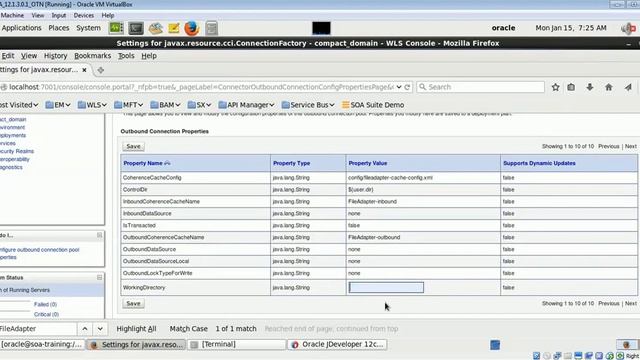Expand the EM bookmarks folder
Screen dimensions: 640x360
tap(58, 105)
